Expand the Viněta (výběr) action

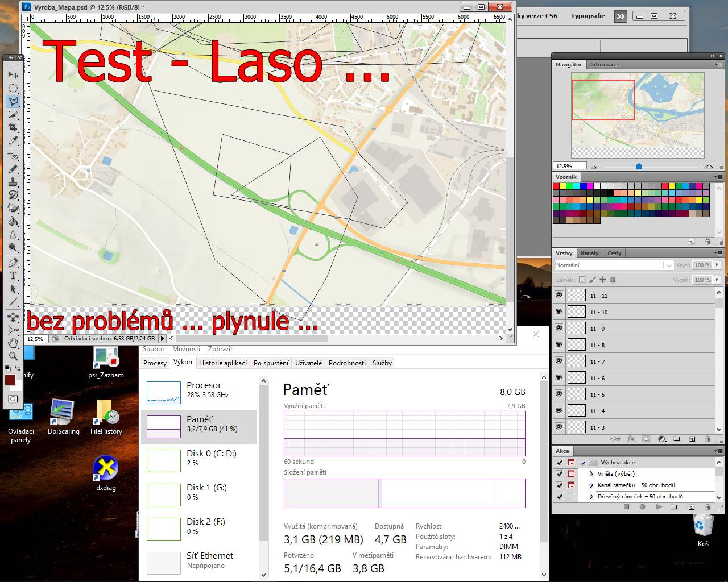point(592,474)
